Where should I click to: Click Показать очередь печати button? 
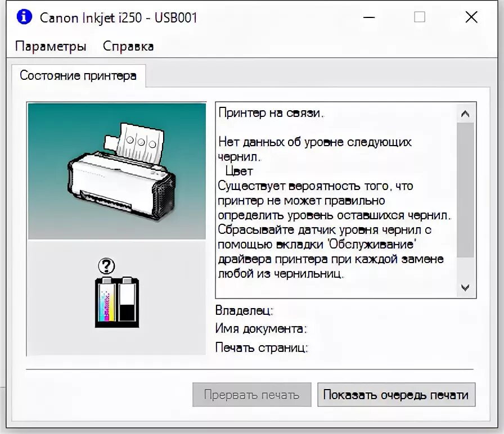click(397, 395)
